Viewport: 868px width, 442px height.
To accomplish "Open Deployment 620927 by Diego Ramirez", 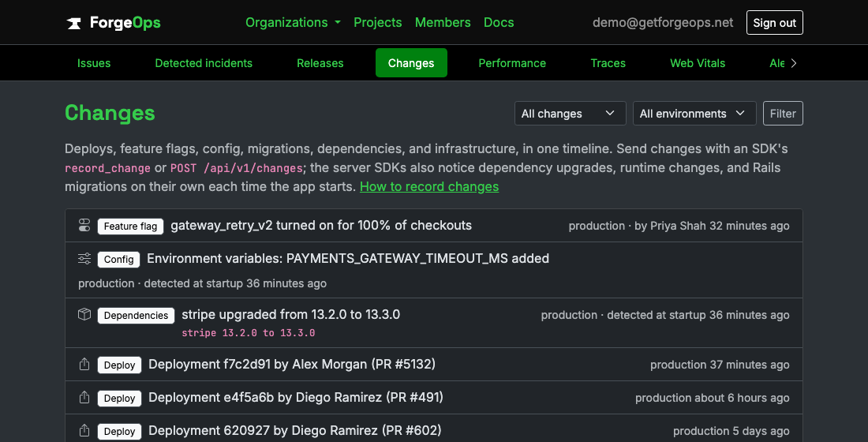I will (294, 431).
